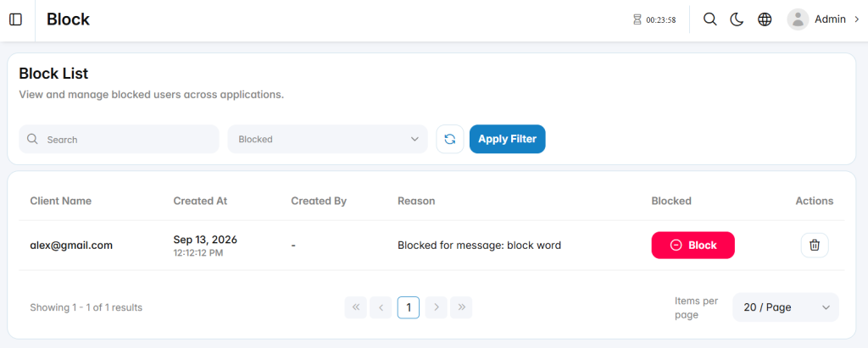The height and width of the screenshot is (348, 868).
Task: Apply Filter to the block list
Action: pyautogui.click(x=507, y=139)
